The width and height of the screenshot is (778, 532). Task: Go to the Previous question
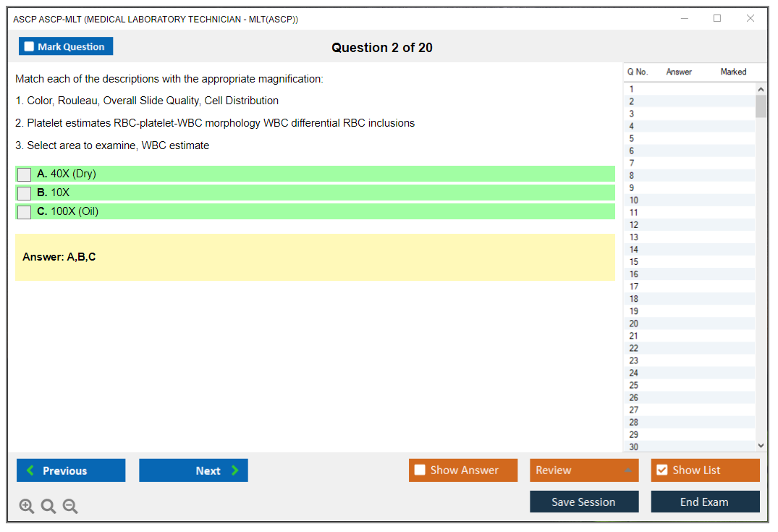point(71,470)
